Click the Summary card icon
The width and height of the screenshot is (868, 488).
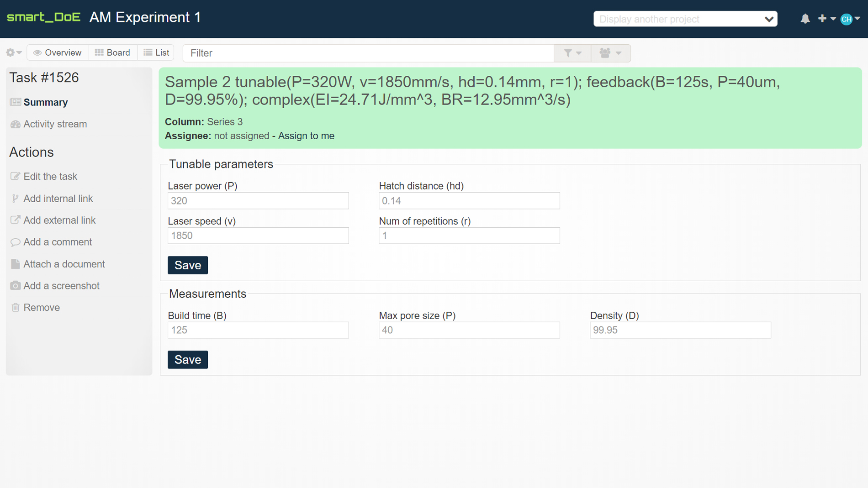[x=15, y=102]
